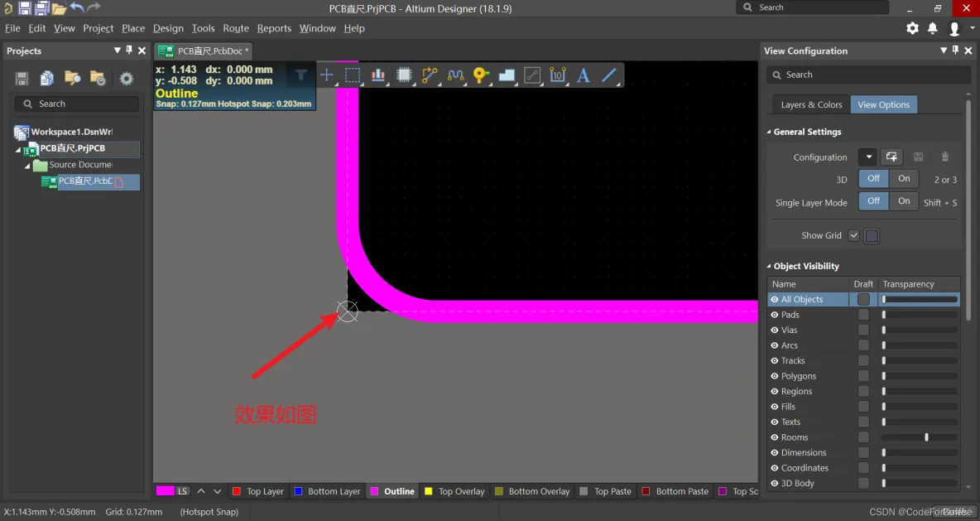Open the user account dropdown arrow
Image resolution: width=980 pixels, height=521 pixels.
(x=972, y=28)
